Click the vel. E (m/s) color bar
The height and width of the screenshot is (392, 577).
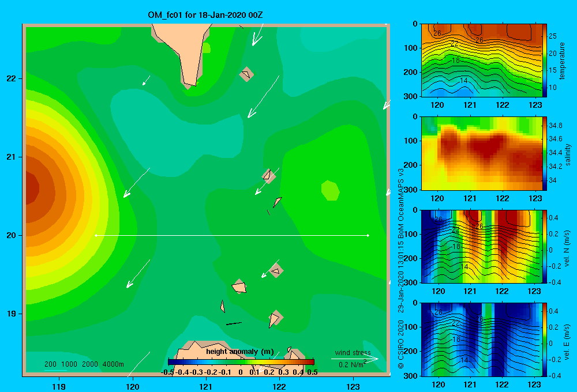[545, 340]
